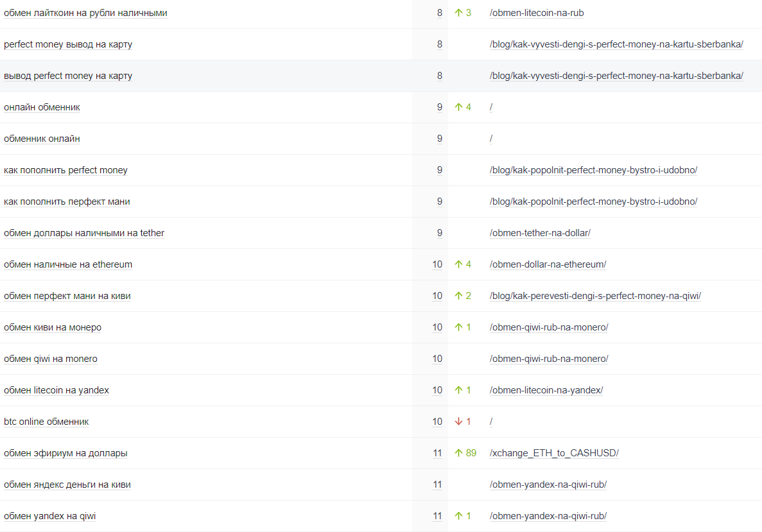
Task: Click position 11 for "обмен эфириум на доллары"
Action: (x=437, y=453)
